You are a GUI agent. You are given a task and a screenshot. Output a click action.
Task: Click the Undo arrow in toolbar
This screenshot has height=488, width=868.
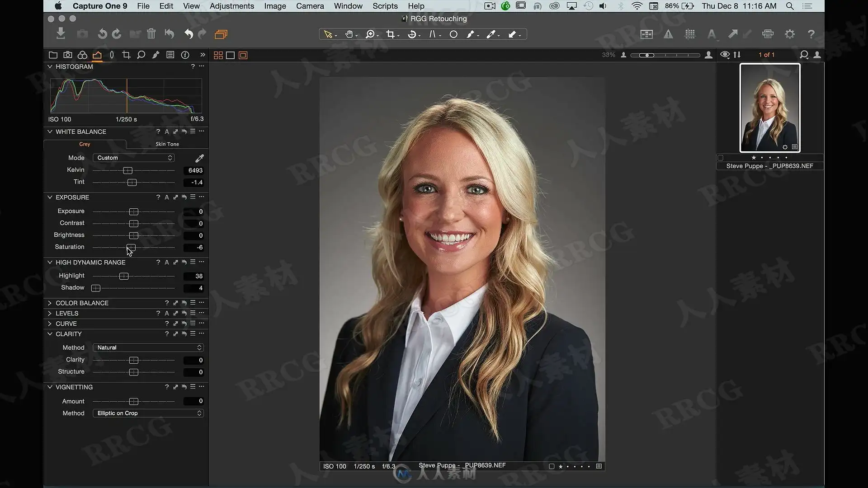[x=189, y=34]
